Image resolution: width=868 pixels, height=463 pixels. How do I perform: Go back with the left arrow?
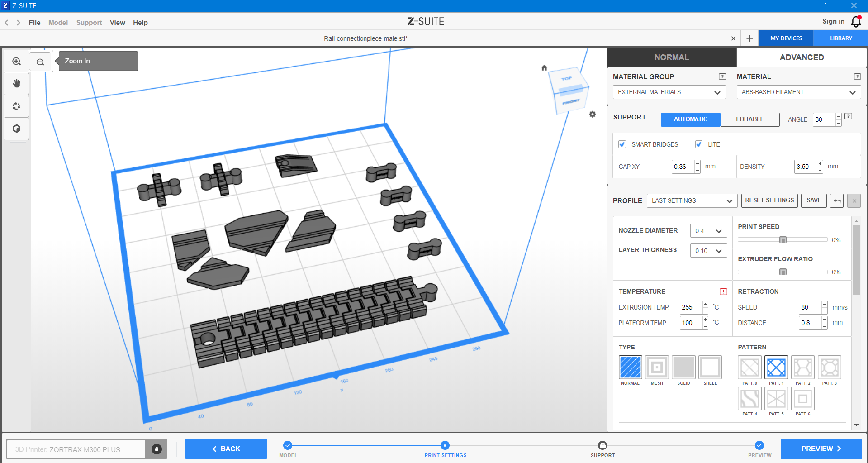6,23
